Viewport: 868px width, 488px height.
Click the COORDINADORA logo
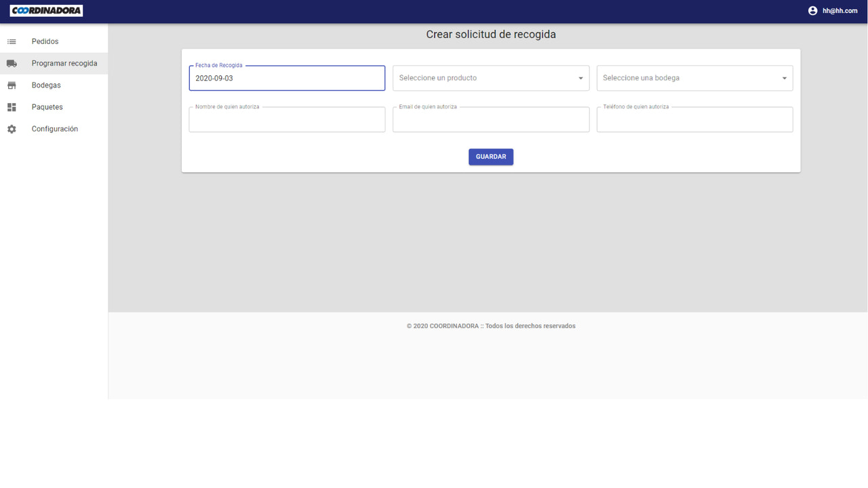click(x=45, y=10)
